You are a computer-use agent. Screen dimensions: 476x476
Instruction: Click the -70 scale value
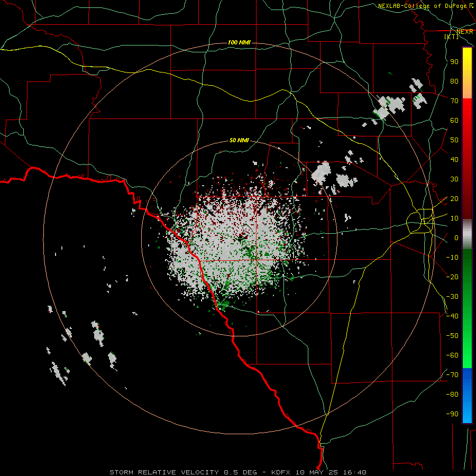(452, 375)
